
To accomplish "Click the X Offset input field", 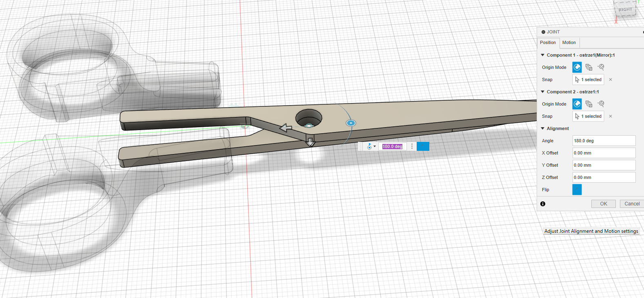I will coord(604,153).
